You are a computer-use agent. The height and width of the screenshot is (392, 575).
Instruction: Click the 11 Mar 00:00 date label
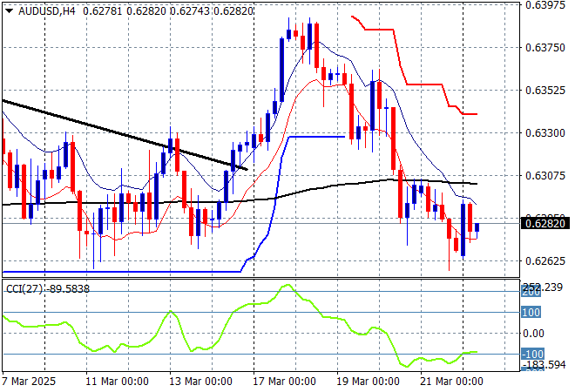click(117, 382)
